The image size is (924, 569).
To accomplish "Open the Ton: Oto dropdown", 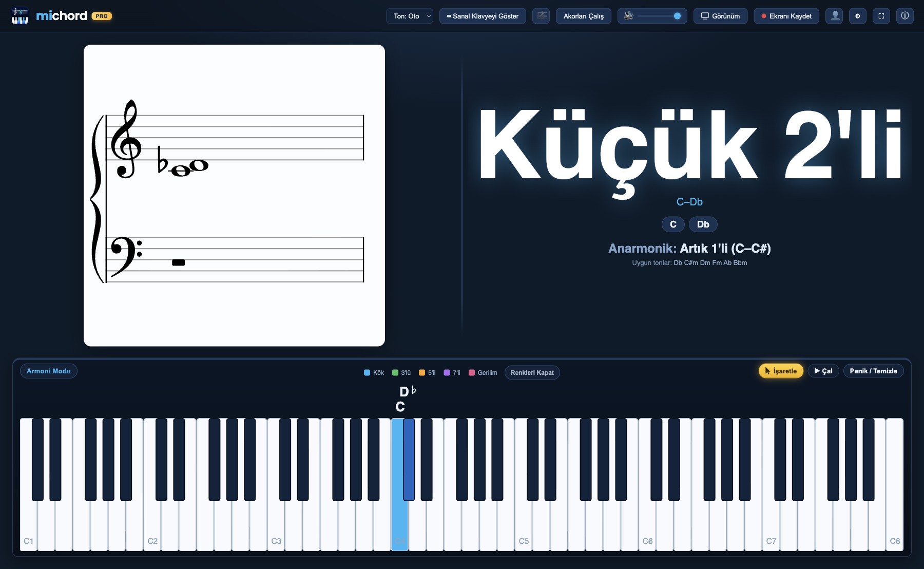I will (x=410, y=16).
